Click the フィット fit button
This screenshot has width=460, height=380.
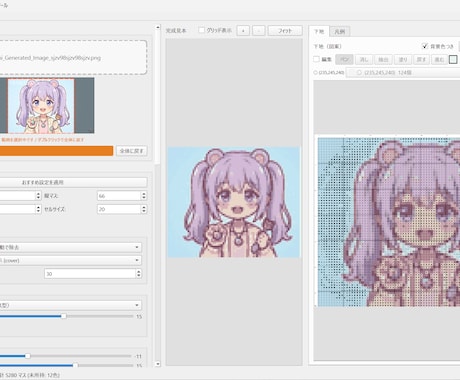[285, 31]
